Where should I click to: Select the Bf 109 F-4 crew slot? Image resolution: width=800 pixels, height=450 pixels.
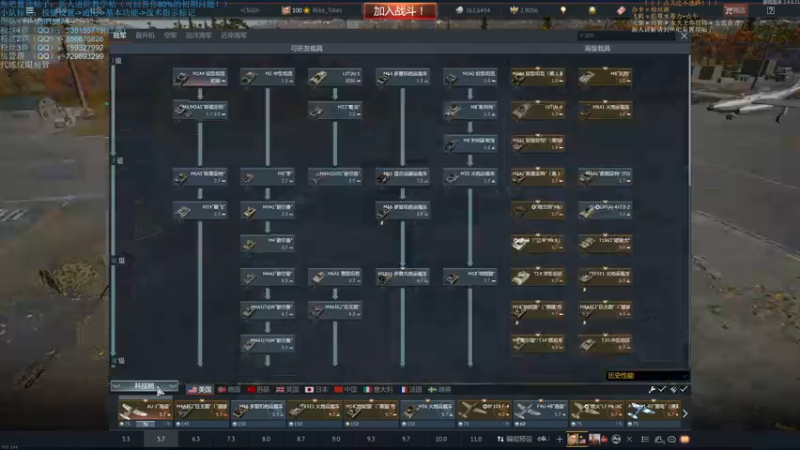pos(484,413)
